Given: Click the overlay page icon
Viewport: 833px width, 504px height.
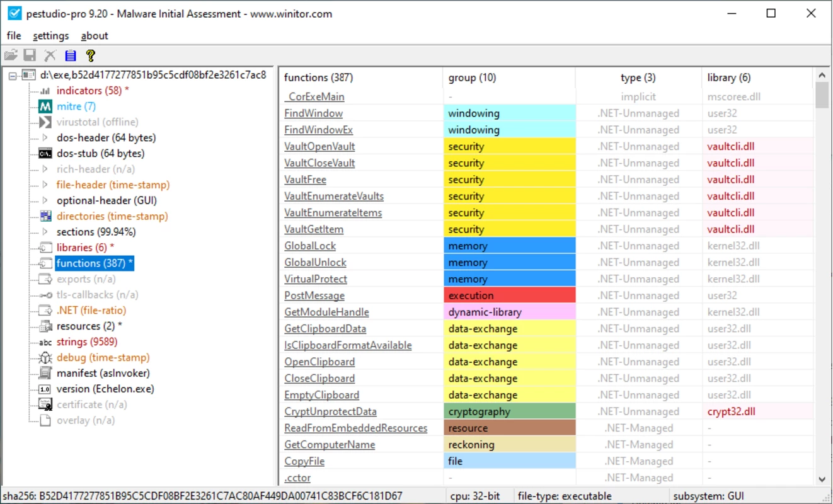Looking at the screenshot, I should point(45,421).
